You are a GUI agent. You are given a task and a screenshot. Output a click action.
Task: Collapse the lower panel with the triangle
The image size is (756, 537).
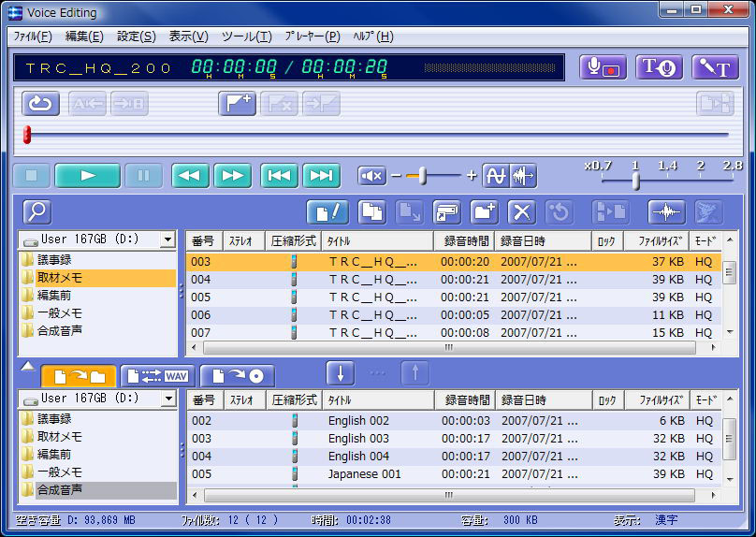[x=27, y=367]
